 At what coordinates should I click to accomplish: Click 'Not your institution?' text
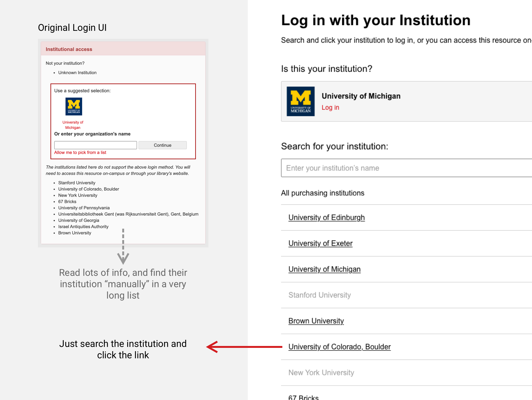[x=65, y=63]
